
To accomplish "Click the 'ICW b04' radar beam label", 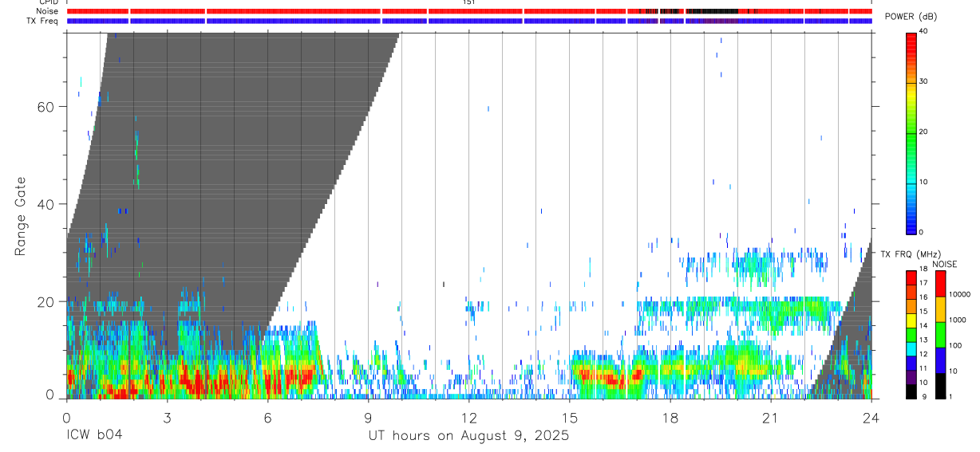I will click(x=94, y=436).
